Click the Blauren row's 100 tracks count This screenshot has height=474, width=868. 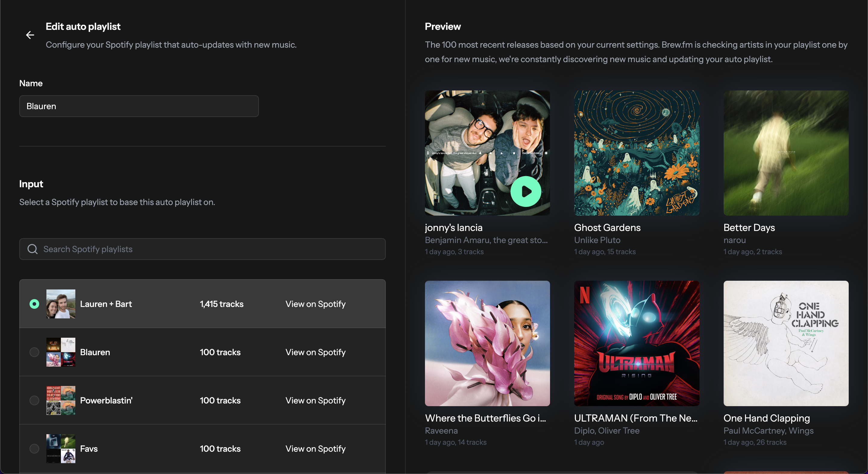(x=220, y=352)
